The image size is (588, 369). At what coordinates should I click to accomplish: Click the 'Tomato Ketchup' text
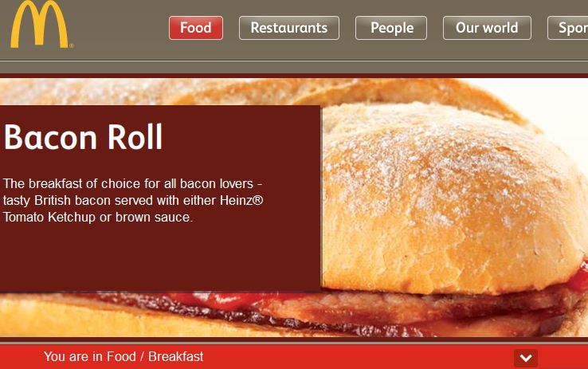[49, 217]
